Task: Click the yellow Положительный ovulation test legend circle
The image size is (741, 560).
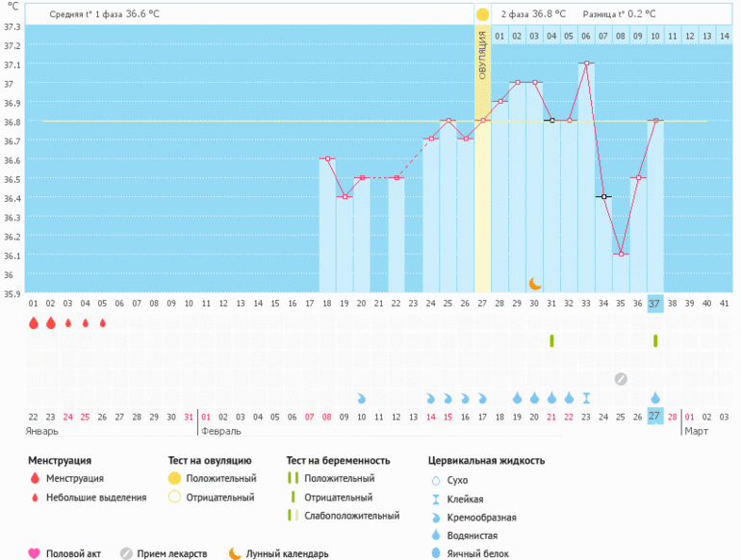Action: click(174, 478)
